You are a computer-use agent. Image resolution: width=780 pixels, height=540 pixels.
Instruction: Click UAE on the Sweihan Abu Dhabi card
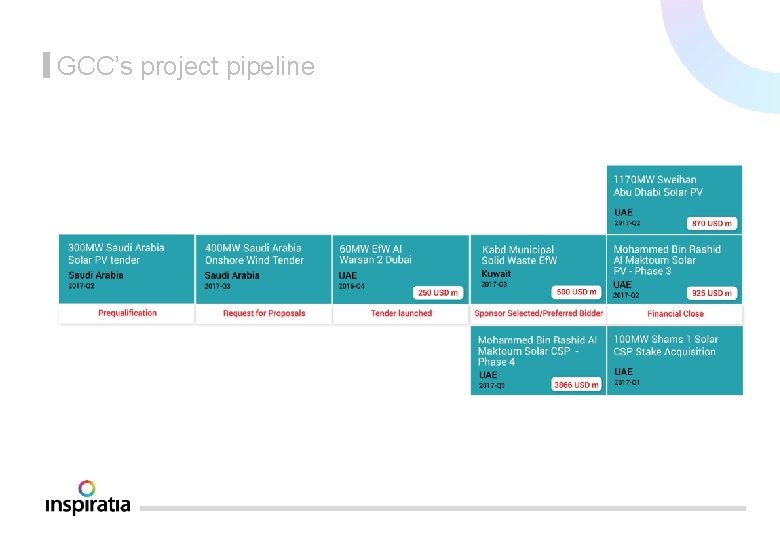tap(623, 212)
